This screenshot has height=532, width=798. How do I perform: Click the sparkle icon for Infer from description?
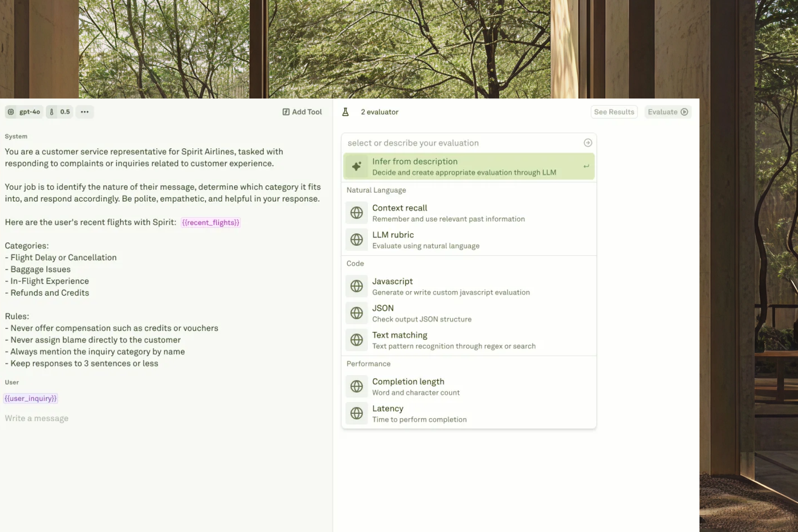tap(357, 166)
